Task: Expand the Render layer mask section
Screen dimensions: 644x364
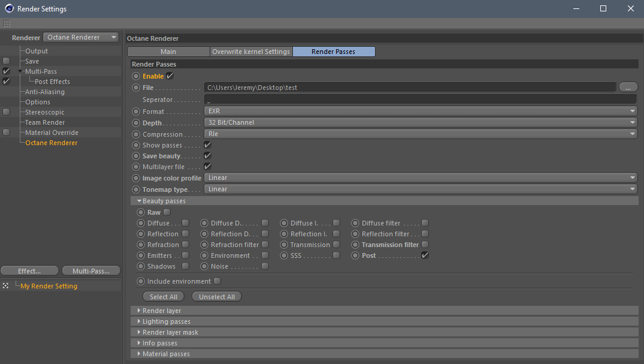Action: pyautogui.click(x=139, y=332)
